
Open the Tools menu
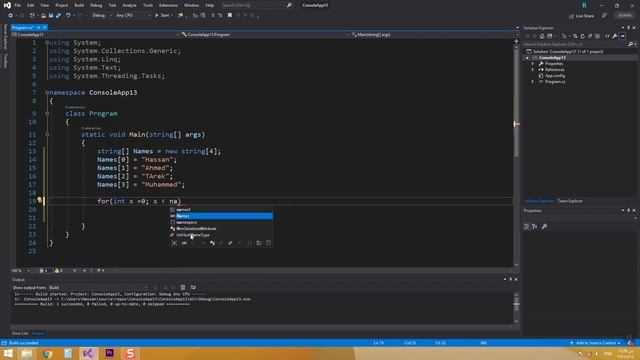point(148,5)
